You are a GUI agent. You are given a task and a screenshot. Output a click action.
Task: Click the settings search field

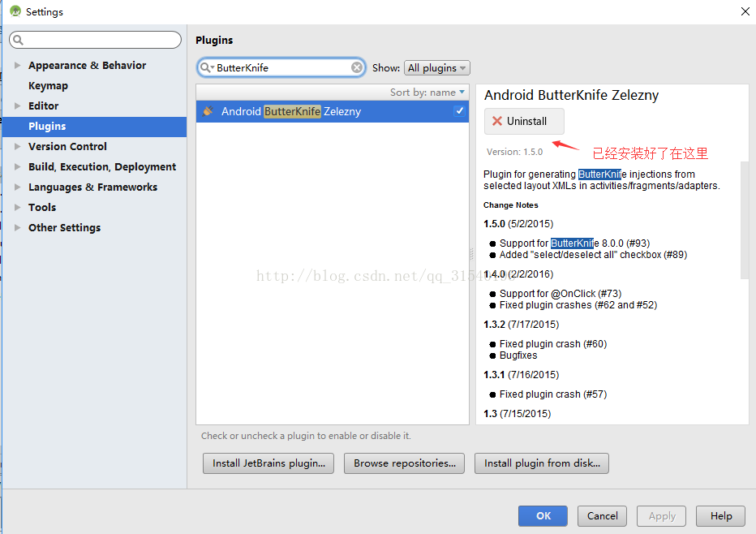point(96,40)
